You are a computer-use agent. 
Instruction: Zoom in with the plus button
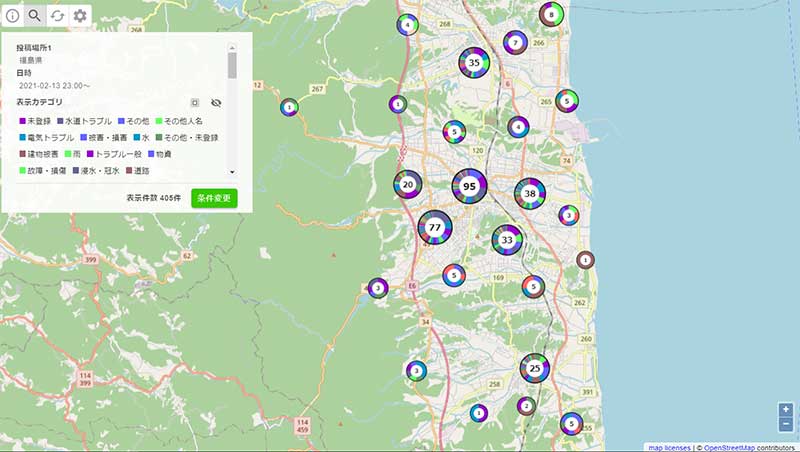(786, 410)
